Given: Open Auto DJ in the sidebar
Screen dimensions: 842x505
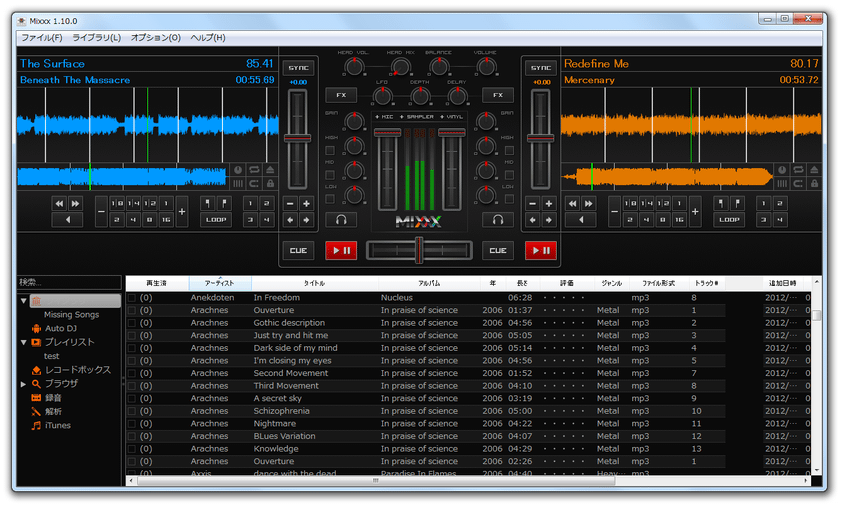Looking at the screenshot, I should pyautogui.click(x=60, y=328).
